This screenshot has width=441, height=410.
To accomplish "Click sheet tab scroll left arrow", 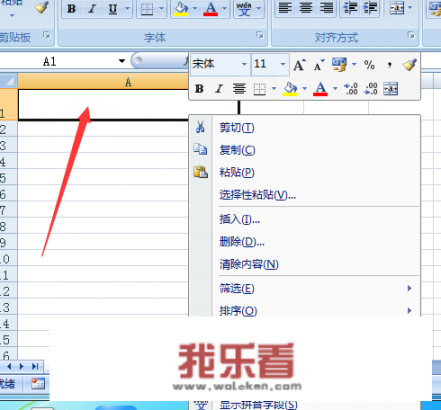I will [x=9, y=367].
